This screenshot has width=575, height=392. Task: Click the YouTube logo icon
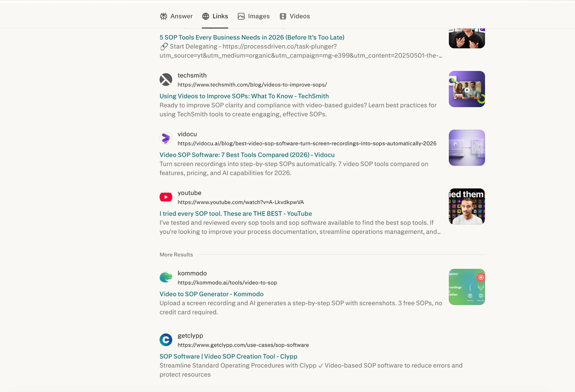(166, 197)
